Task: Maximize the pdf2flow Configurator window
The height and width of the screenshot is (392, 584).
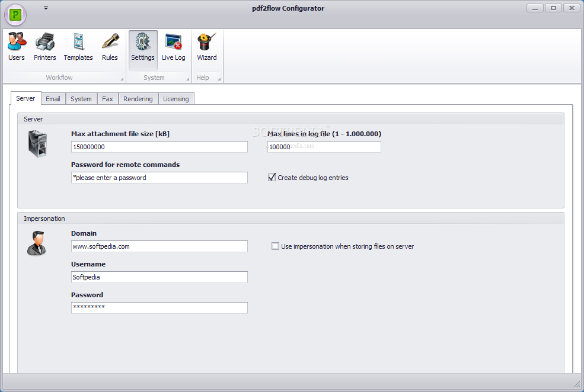Action: [x=553, y=8]
